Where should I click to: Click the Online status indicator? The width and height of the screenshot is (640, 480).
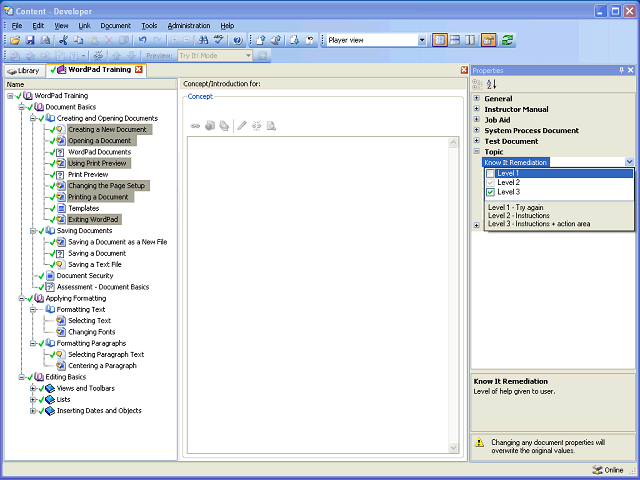pos(609,470)
